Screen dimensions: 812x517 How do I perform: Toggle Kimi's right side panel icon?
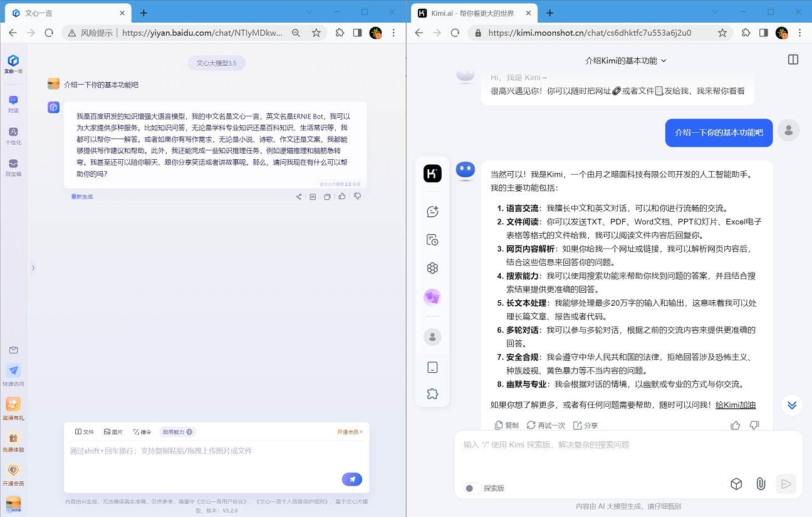[793, 60]
